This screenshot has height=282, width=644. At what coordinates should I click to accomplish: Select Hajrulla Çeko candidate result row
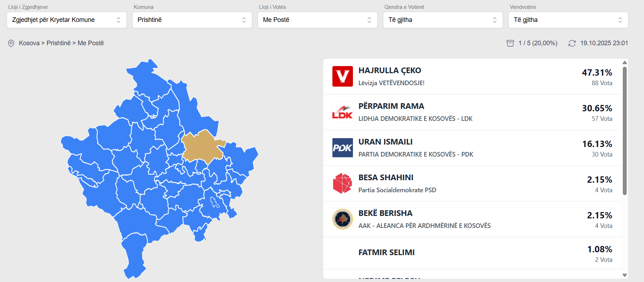tap(472, 76)
